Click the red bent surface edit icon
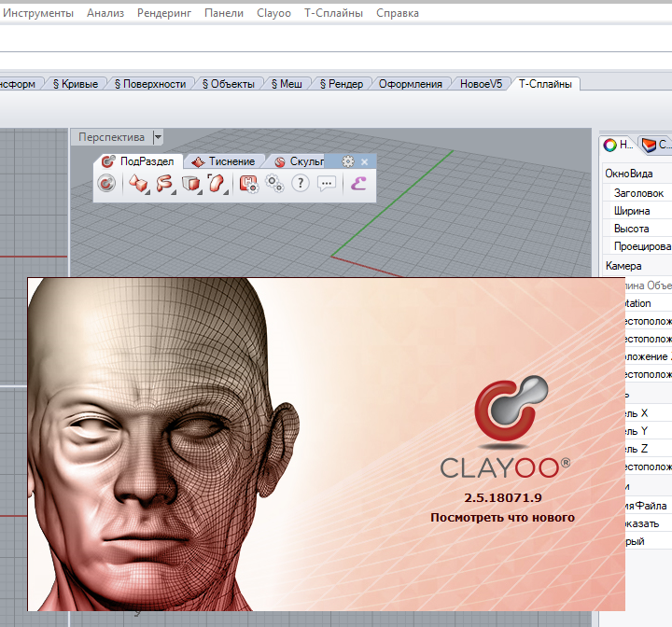 tap(217, 184)
